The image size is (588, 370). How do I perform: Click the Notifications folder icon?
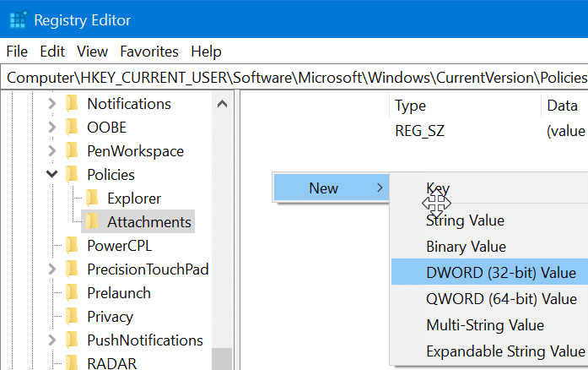pyautogui.click(x=72, y=103)
